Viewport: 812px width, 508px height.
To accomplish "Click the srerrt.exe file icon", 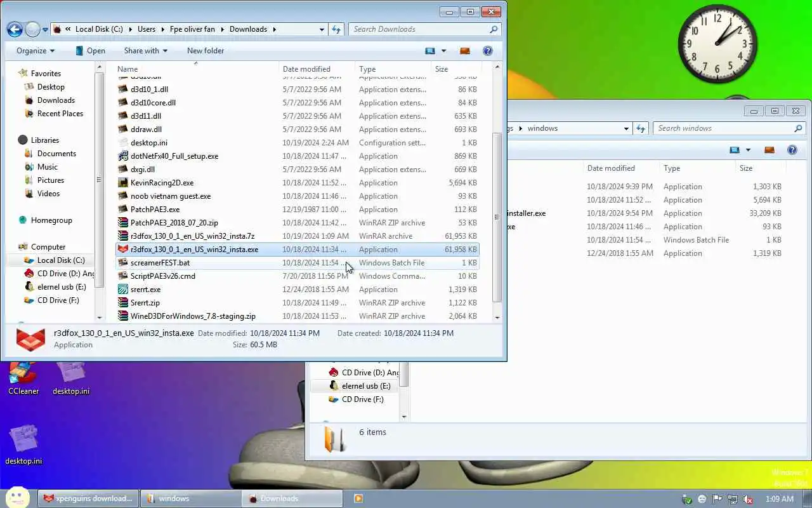I will [x=123, y=290].
